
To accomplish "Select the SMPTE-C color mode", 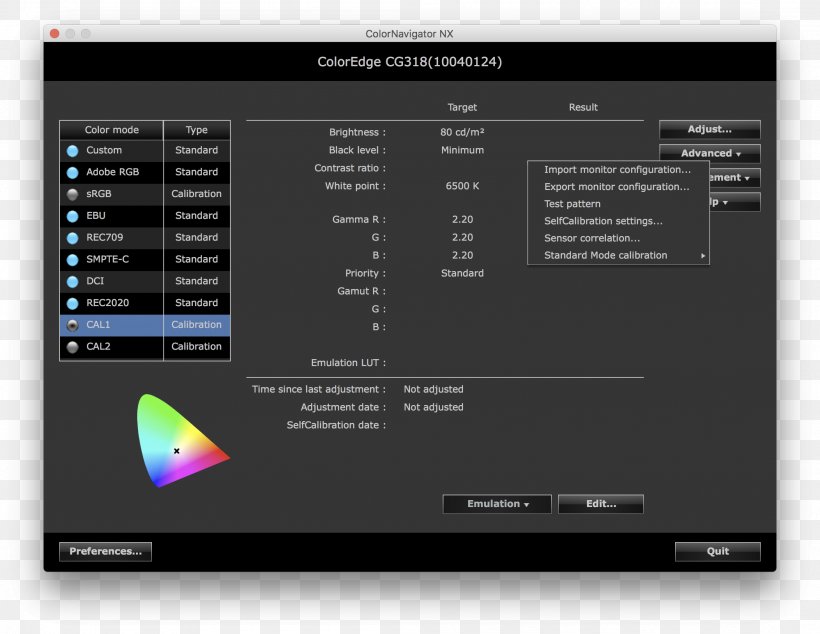I will [x=145, y=259].
